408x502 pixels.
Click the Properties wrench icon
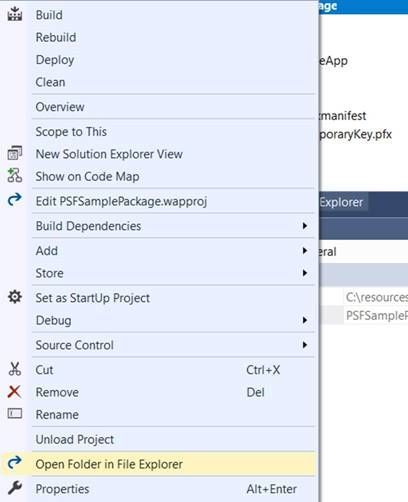click(15, 488)
